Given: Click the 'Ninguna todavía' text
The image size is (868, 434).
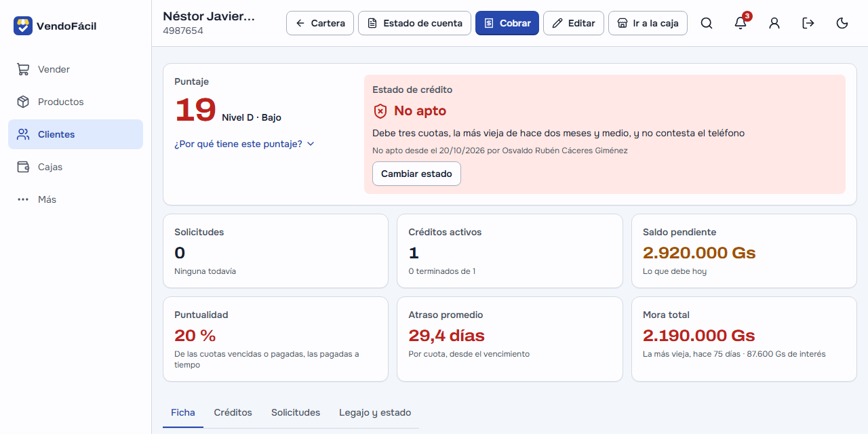Looking at the screenshot, I should (205, 271).
